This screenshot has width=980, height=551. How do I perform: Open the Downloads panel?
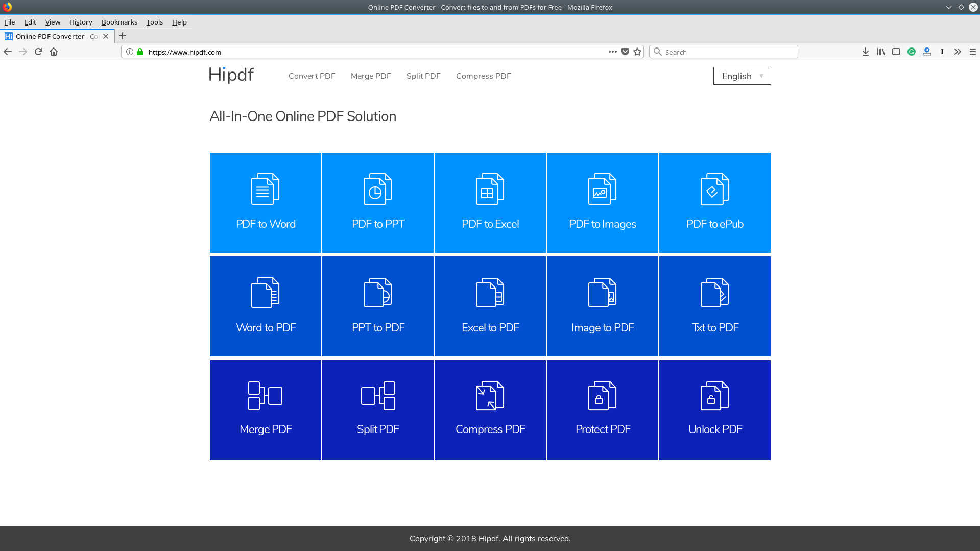(866, 52)
